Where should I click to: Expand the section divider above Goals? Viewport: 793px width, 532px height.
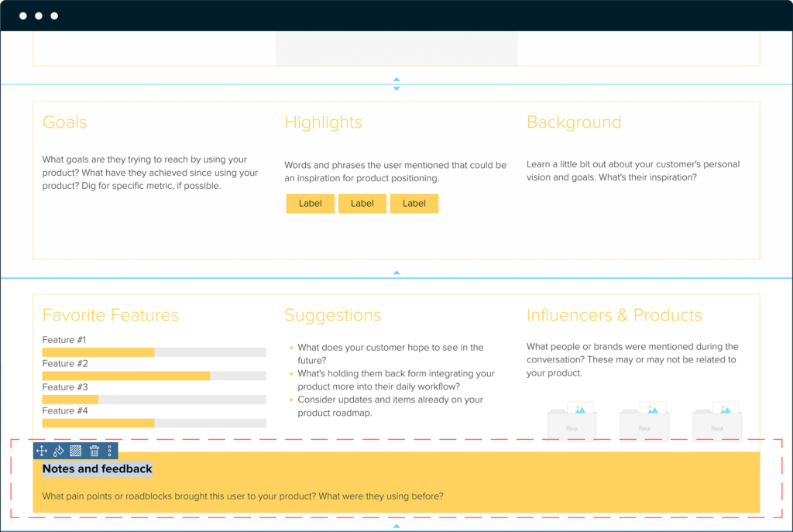click(396, 81)
